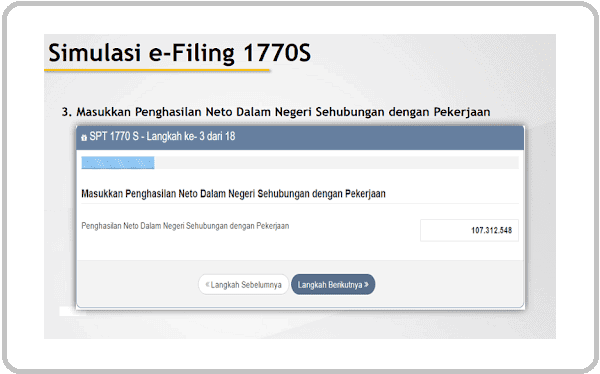Click the home icon in SPT 1770 S header
The image size is (600, 374).
point(84,137)
